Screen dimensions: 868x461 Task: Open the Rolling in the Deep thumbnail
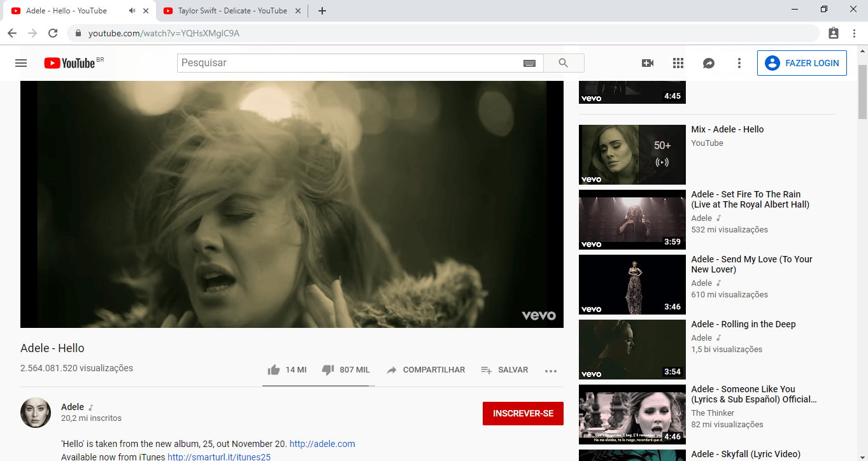(632, 349)
